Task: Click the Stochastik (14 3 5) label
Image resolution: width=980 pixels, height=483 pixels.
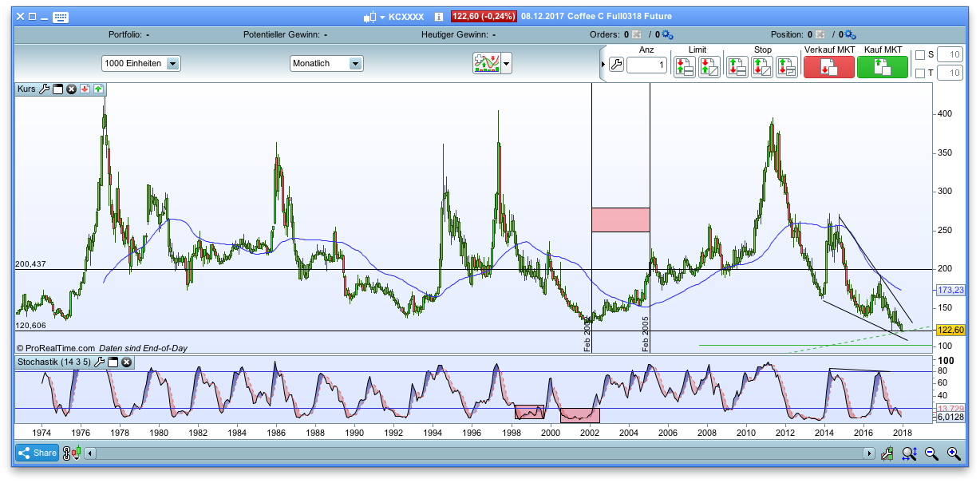Action: (x=54, y=362)
